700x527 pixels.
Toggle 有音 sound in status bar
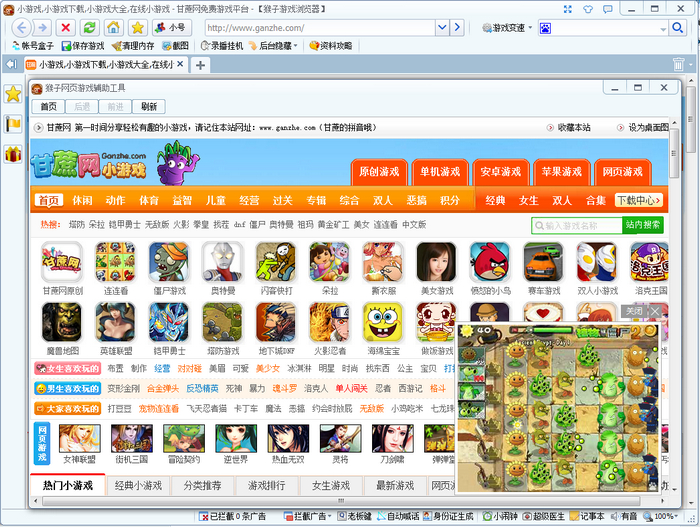[x=624, y=517]
